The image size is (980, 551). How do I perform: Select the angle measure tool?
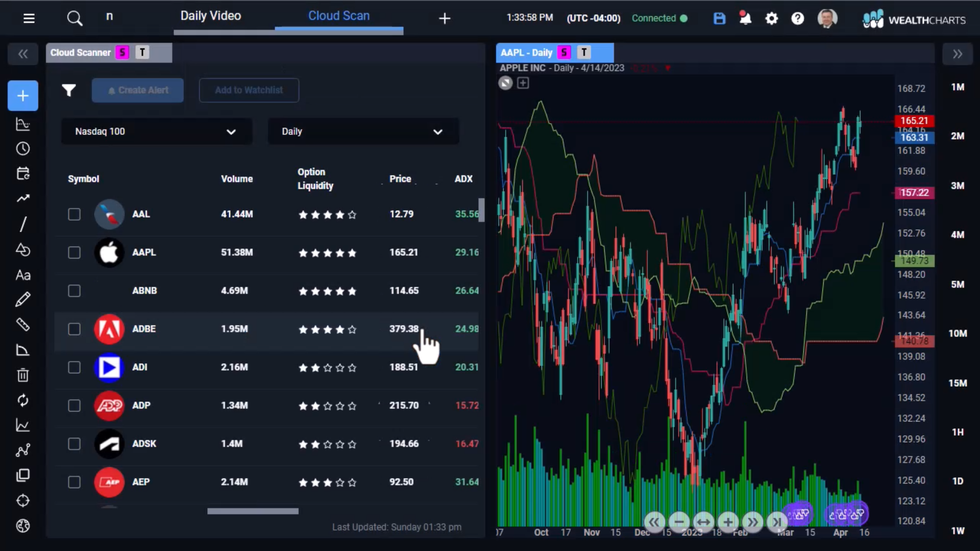tap(23, 350)
